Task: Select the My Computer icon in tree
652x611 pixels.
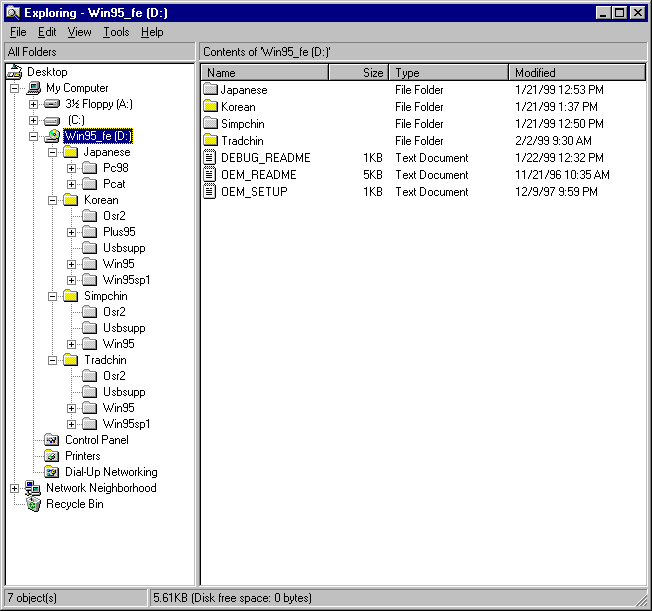Action: click(x=34, y=88)
